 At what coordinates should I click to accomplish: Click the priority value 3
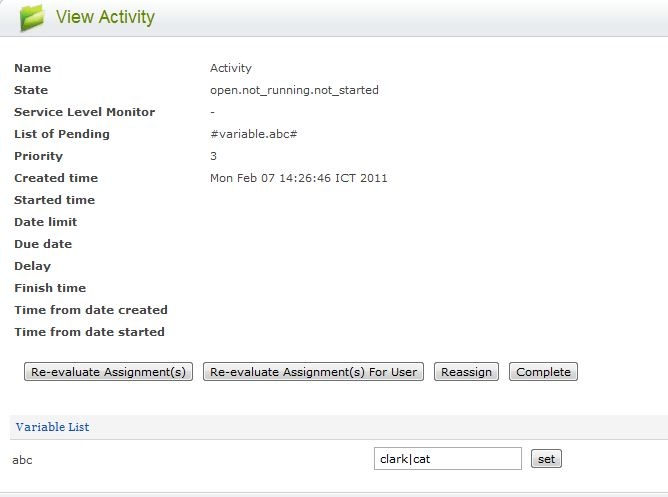click(x=213, y=156)
